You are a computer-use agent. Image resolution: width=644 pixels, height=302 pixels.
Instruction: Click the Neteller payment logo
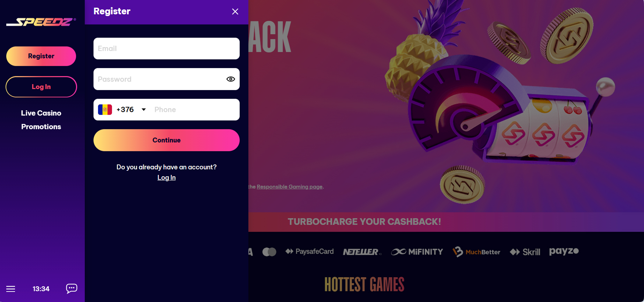(x=362, y=252)
